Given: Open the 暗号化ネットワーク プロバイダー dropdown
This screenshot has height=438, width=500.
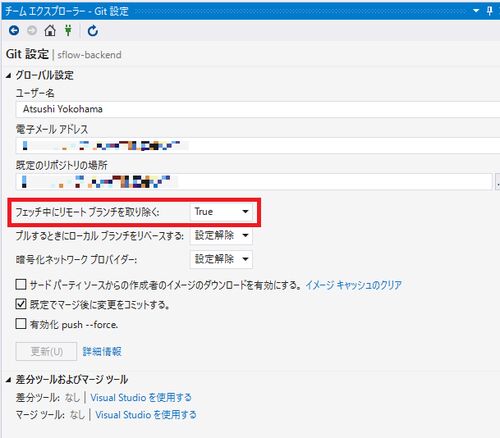Looking at the screenshot, I should [221, 259].
